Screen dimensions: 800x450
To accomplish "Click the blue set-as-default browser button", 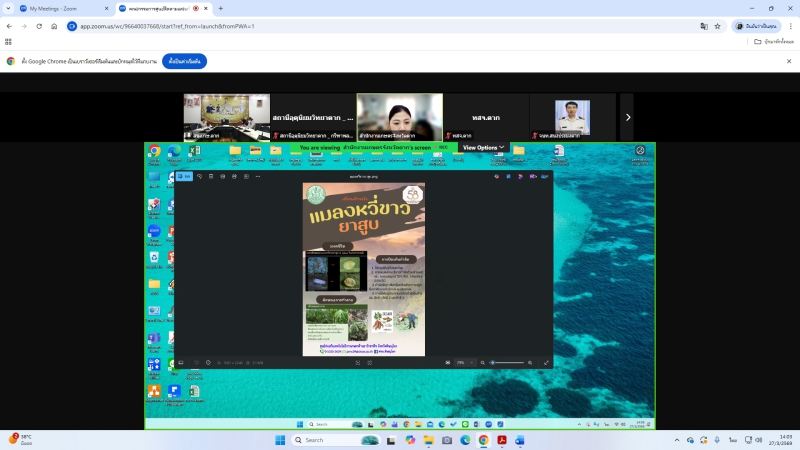I will pos(184,61).
